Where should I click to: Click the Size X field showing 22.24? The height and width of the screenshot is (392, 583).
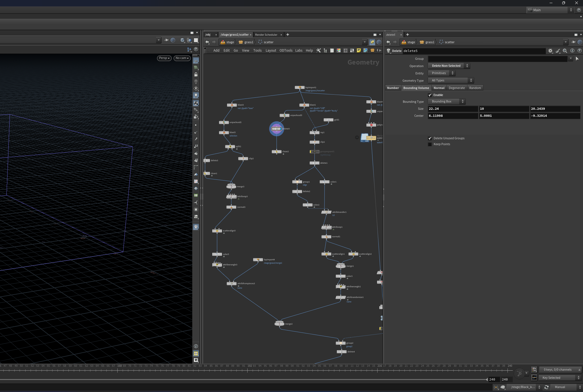point(452,109)
